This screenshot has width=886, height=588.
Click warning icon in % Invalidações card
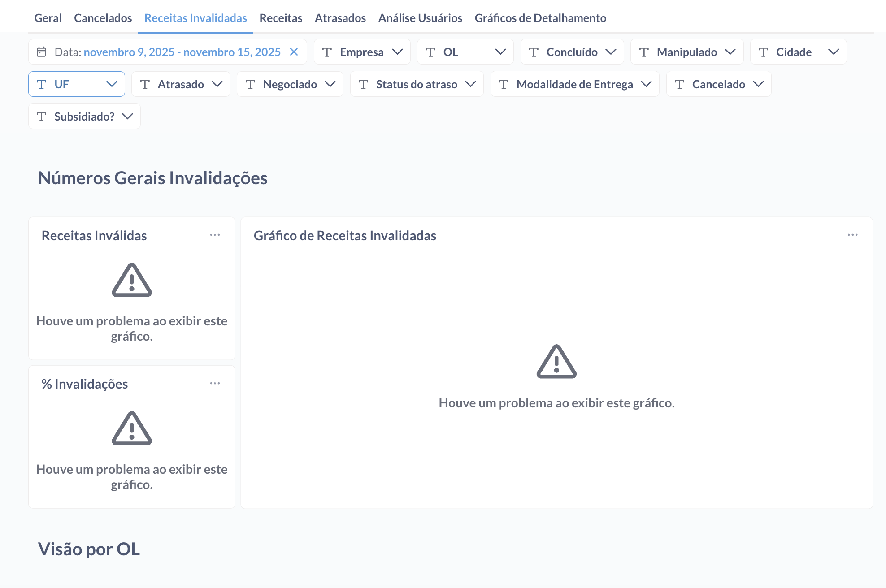[131, 428]
